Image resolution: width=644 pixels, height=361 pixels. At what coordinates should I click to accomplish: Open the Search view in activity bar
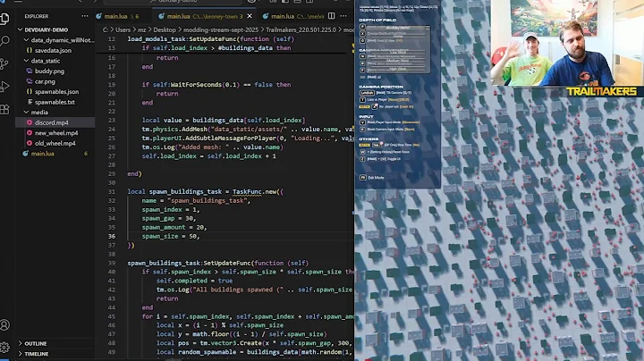point(5,40)
